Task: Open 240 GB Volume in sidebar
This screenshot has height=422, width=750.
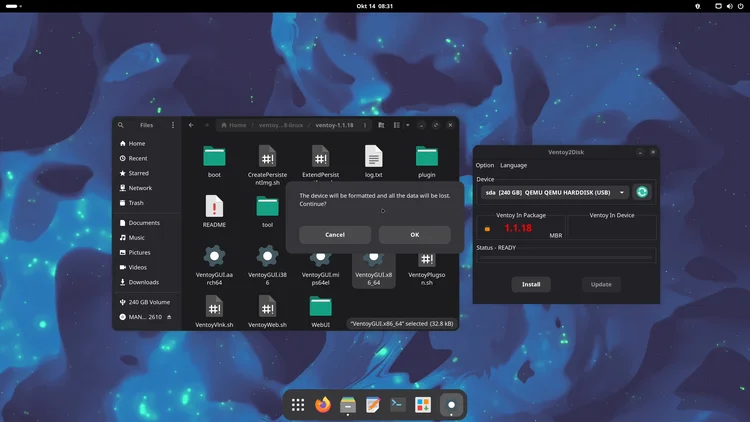Action: tap(146, 302)
